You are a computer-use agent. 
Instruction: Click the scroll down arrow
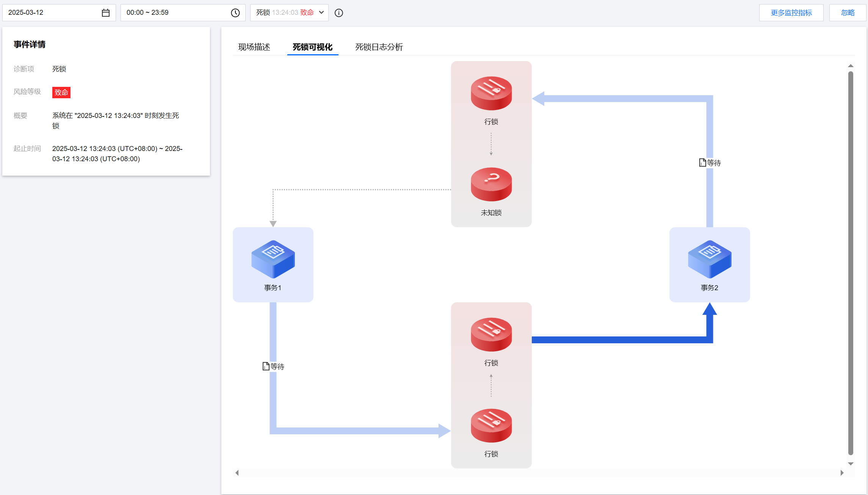[x=851, y=464]
